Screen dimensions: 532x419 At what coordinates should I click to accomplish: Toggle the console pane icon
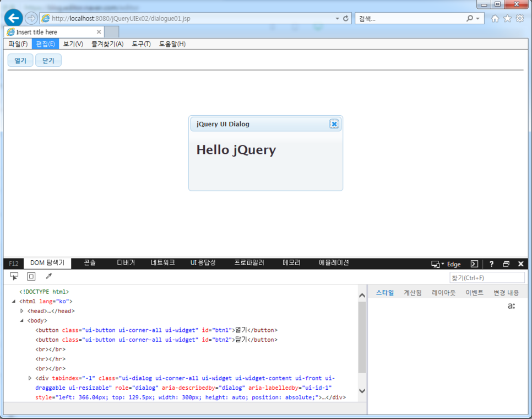tap(474, 264)
